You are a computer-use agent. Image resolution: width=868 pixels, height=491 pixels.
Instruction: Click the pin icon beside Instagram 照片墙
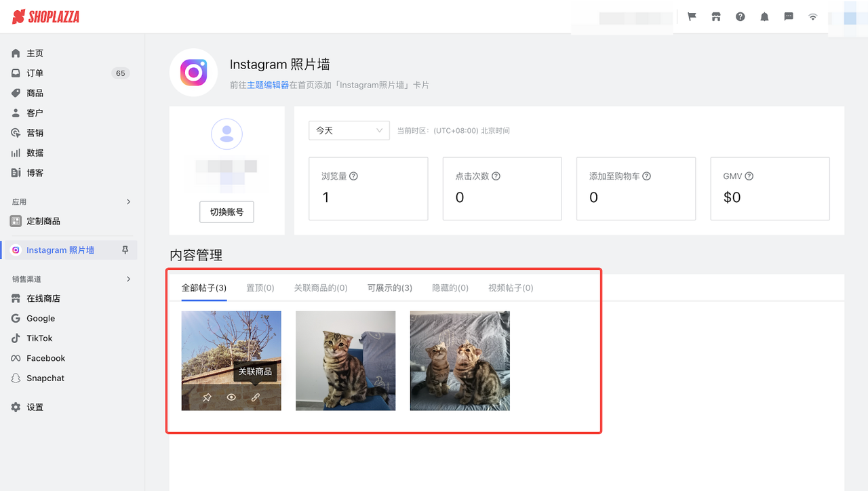[125, 250]
